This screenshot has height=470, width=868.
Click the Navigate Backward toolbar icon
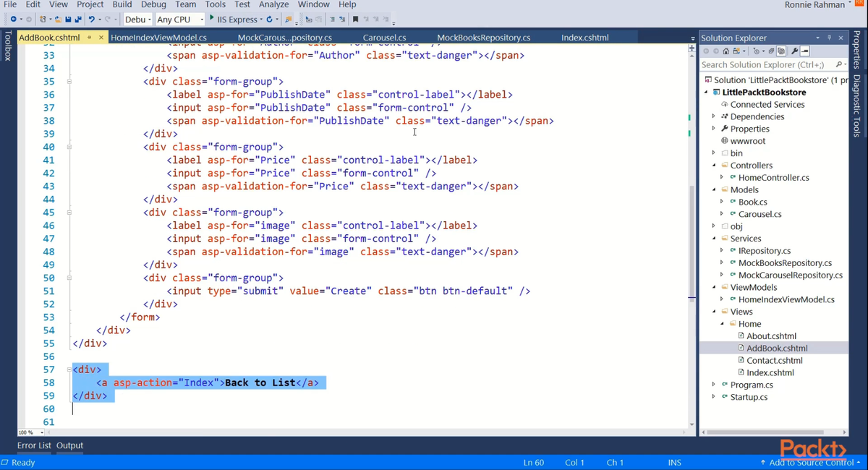[x=13, y=19]
